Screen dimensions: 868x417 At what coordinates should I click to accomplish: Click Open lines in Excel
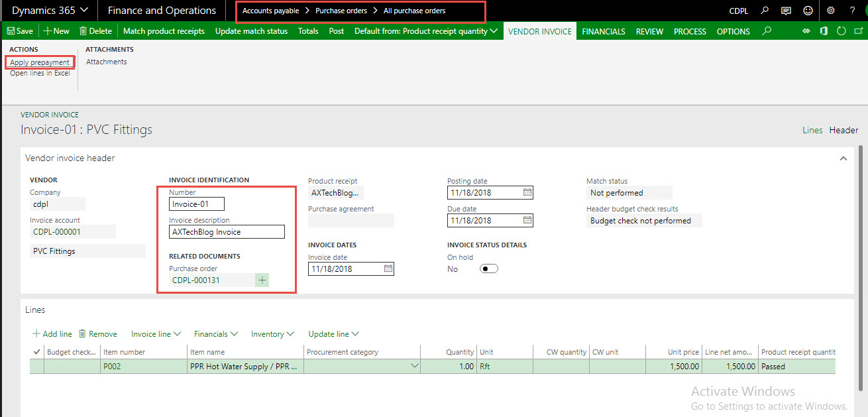coord(40,73)
